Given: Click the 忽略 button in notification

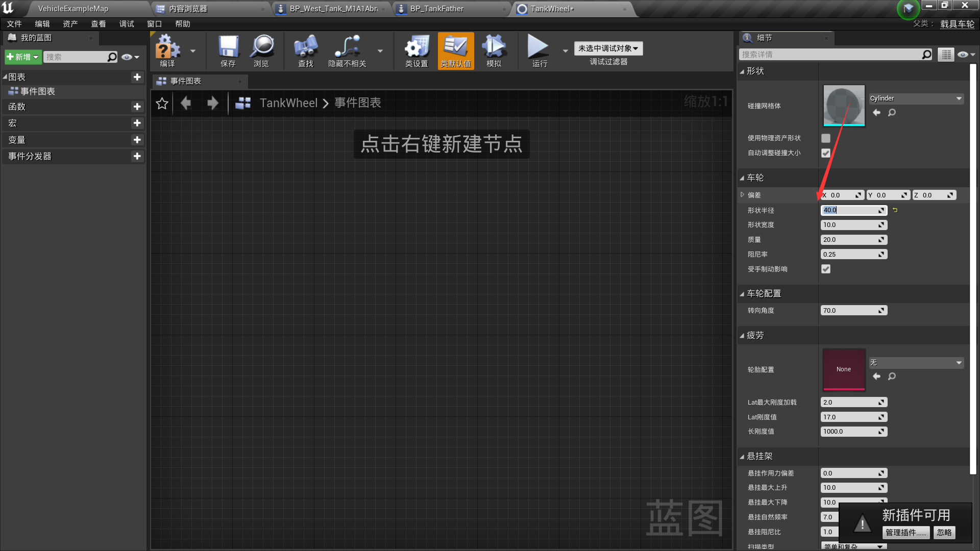Looking at the screenshot, I should pyautogui.click(x=944, y=533).
